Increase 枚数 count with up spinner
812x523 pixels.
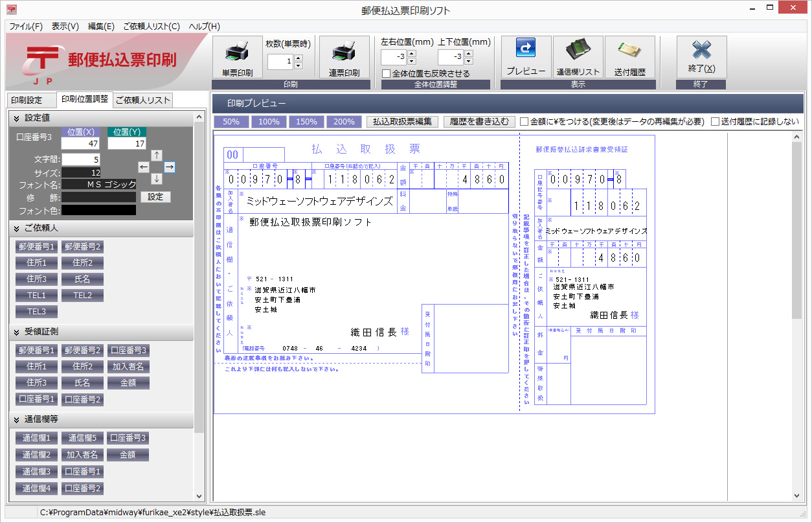298,58
